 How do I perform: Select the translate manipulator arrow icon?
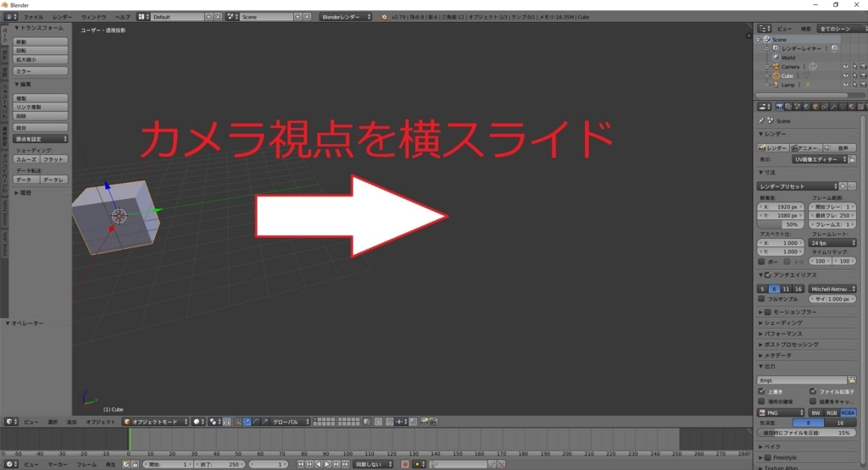point(247,422)
